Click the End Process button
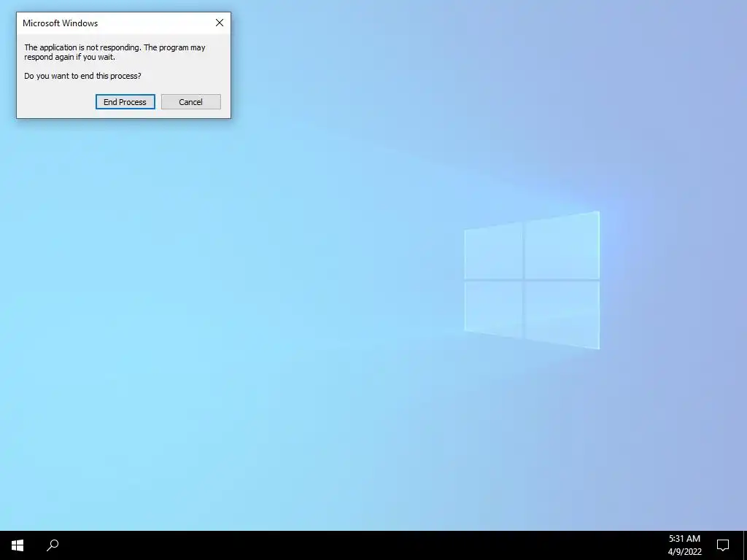747x560 pixels. point(125,102)
